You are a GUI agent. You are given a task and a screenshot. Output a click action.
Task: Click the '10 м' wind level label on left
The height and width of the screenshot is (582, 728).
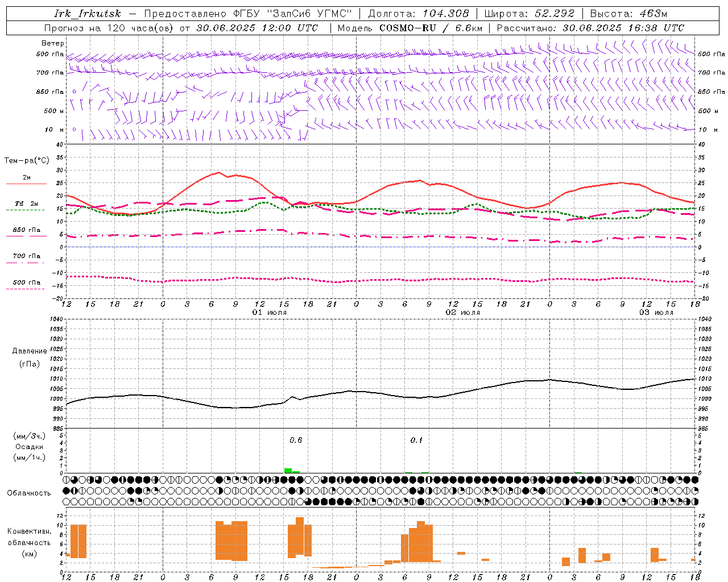pos(55,130)
